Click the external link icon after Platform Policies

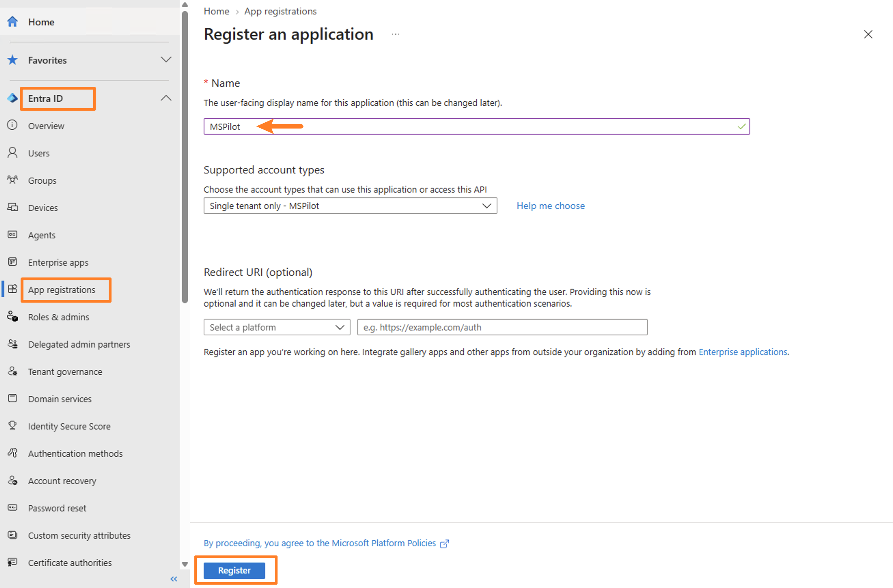click(x=444, y=544)
